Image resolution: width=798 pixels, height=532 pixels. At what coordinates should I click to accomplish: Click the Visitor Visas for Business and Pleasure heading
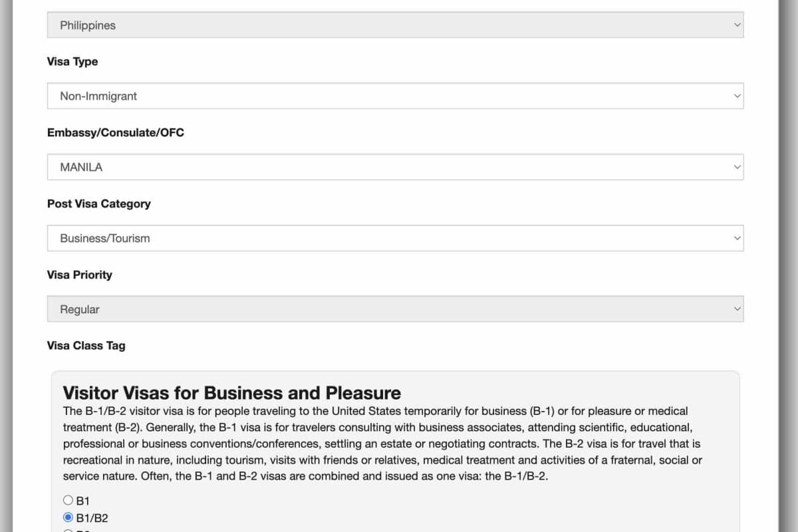coord(232,392)
